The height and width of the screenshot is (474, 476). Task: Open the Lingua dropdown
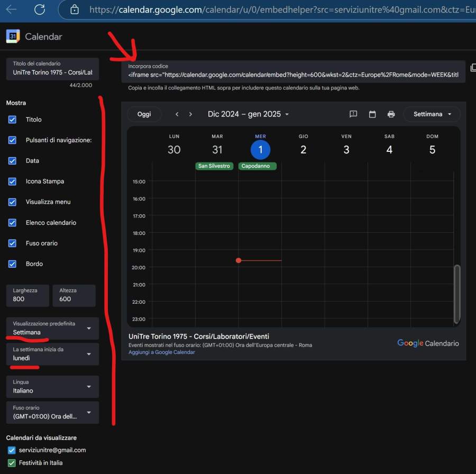tap(53, 387)
